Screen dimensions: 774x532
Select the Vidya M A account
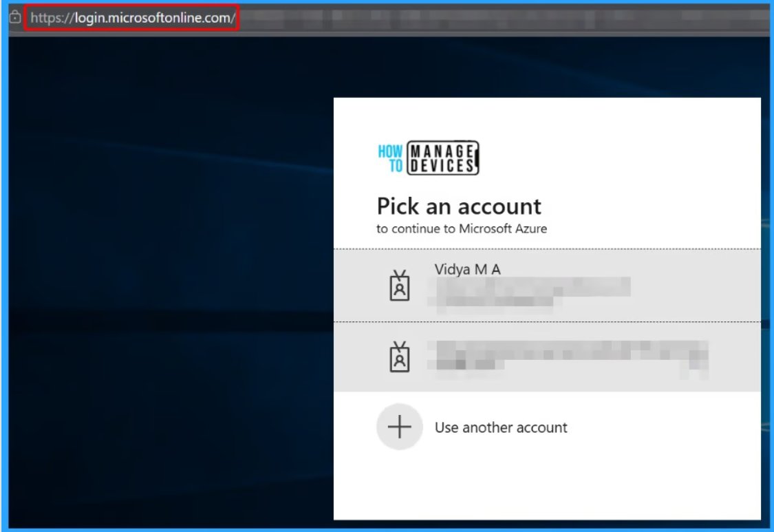(x=547, y=286)
